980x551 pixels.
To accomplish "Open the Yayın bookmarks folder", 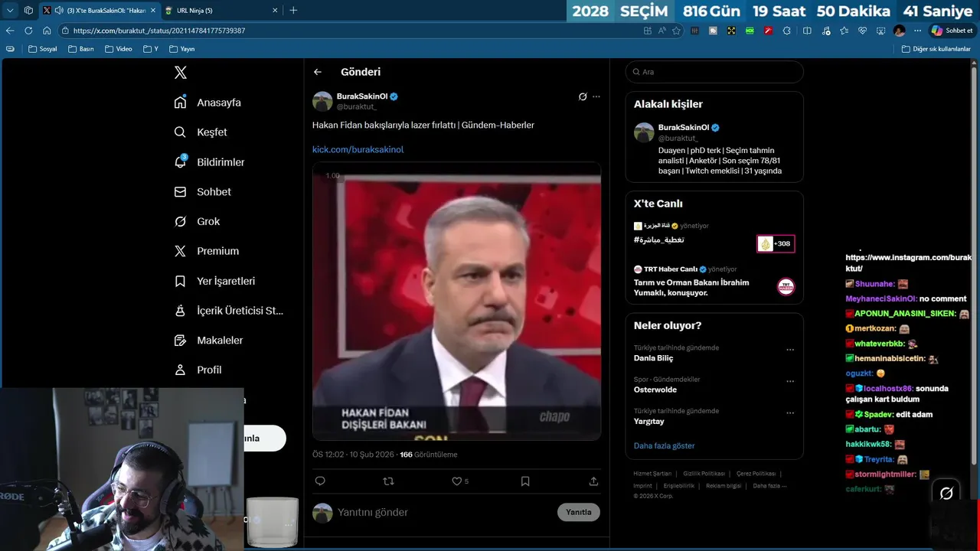I will (181, 49).
